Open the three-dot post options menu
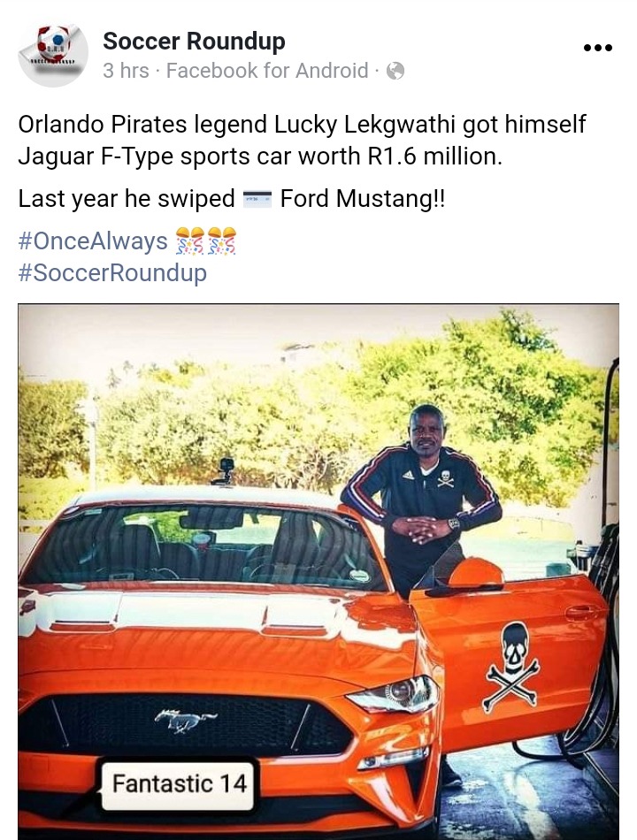The image size is (637, 840). [598, 49]
